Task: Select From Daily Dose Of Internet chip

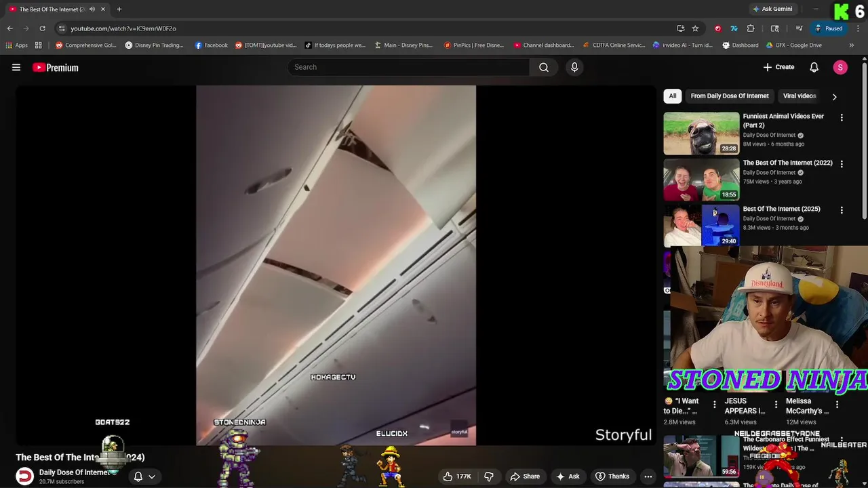Action: tap(730, 96)
